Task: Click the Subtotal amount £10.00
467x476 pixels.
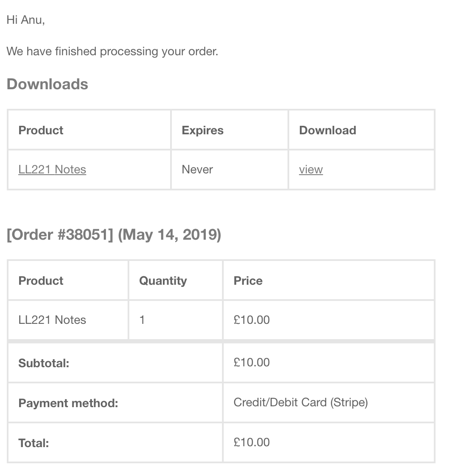Action: coord(251,363)
